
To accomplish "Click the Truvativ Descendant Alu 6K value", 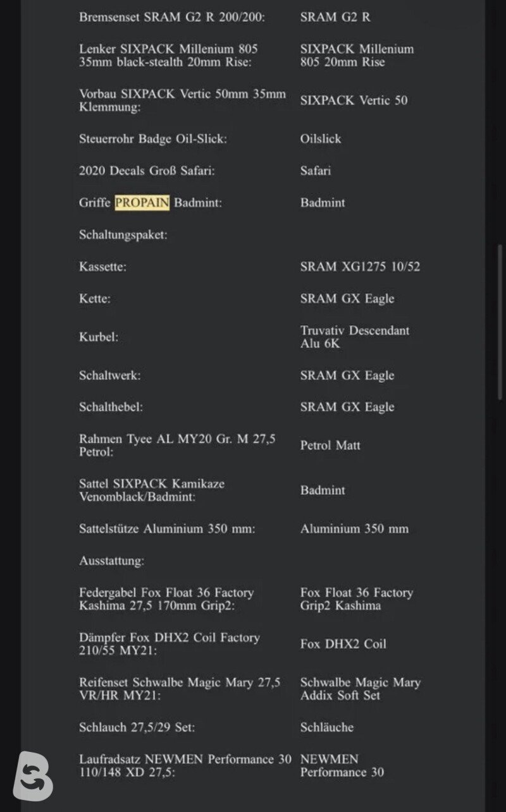I will point(355,337).
